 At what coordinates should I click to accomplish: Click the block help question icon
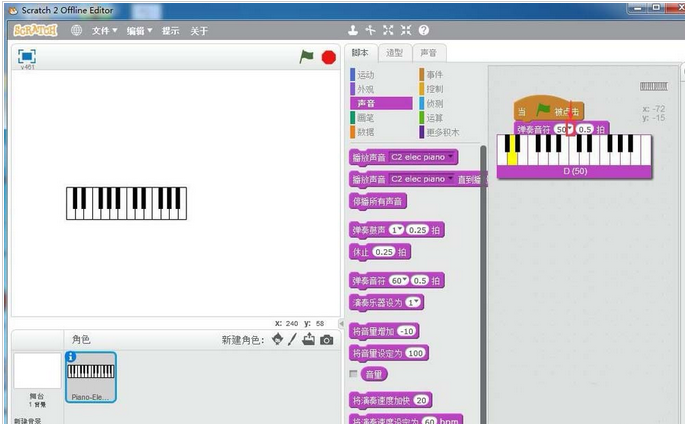tap(423, 30)
